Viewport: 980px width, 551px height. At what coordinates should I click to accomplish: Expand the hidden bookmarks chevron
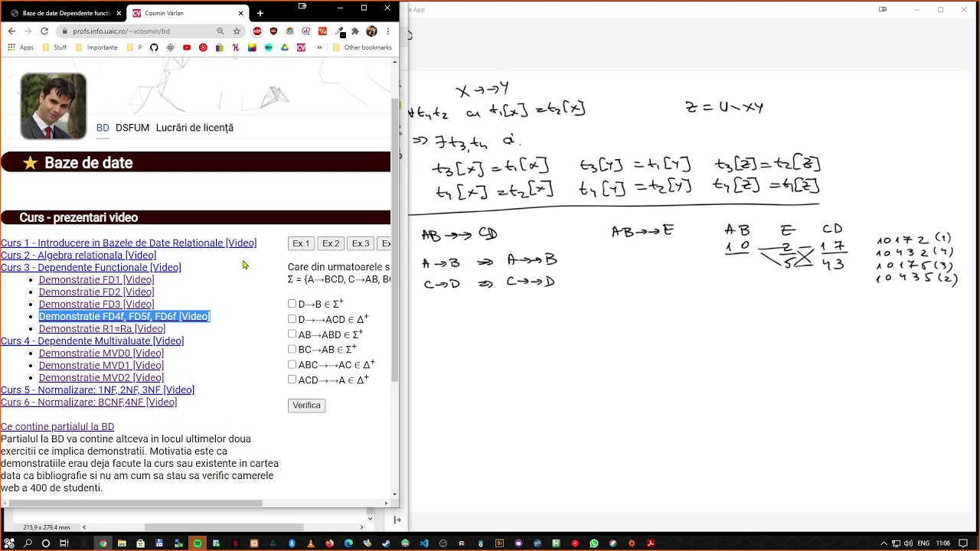click(319, 47)
